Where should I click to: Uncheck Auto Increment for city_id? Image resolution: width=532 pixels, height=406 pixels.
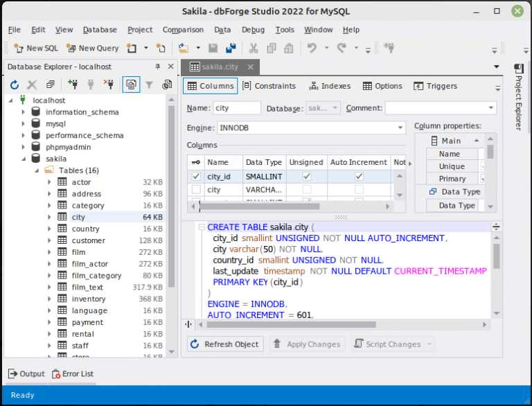(x=359, y=177)
